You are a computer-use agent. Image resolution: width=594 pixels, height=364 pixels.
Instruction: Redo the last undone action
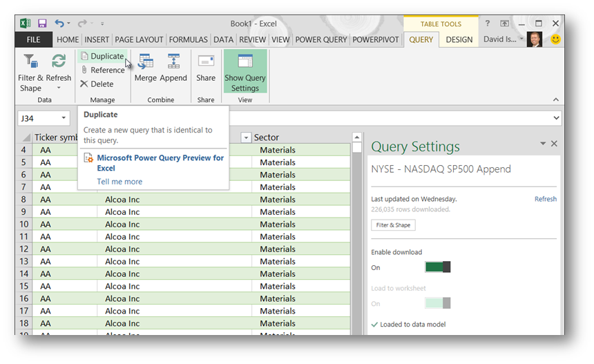[82, 23]
